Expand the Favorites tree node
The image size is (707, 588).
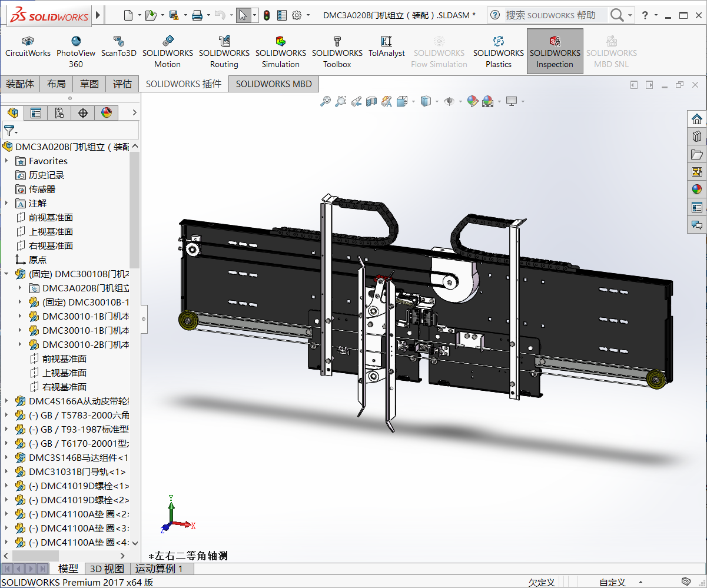pos(6,161)
